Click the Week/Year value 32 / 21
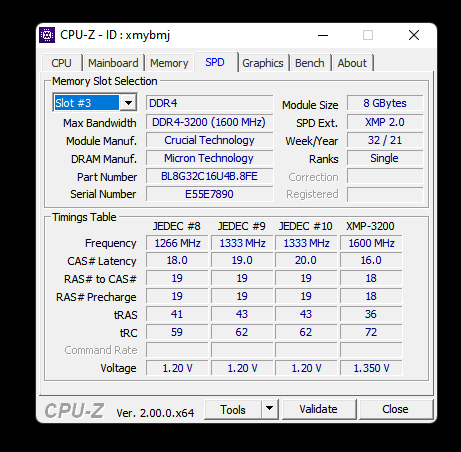The image size is (461, 452). coord(385,140)
